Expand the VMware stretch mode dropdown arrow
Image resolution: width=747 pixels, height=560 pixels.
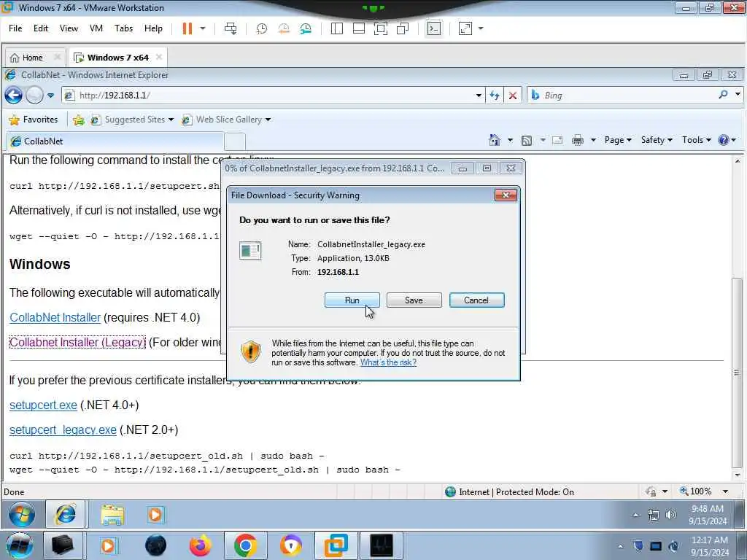481,28
